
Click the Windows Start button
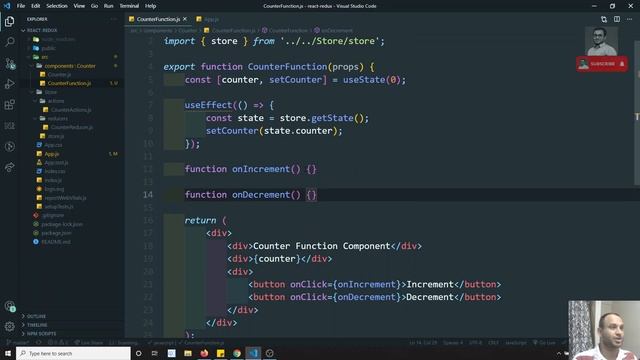coord(8,353)
